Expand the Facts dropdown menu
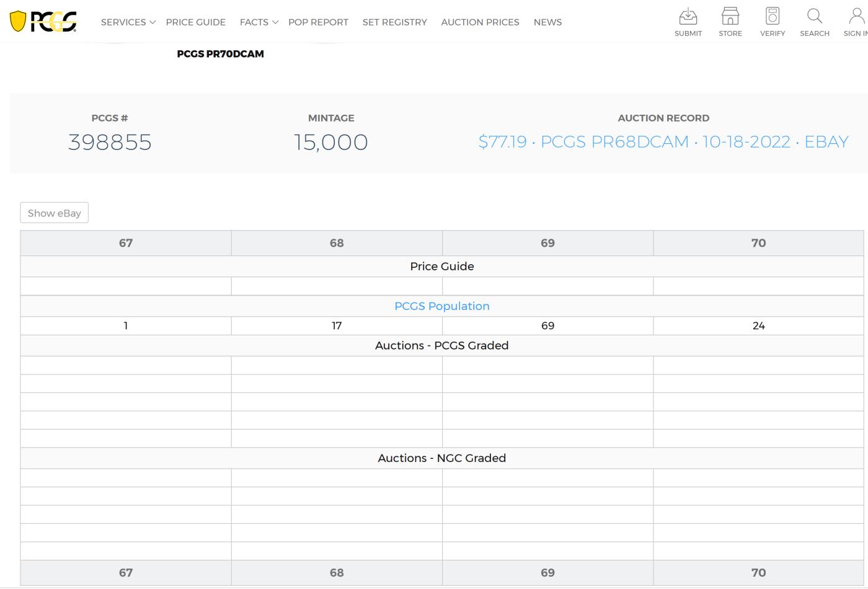The image size is (868, 589). pos(259,22)
